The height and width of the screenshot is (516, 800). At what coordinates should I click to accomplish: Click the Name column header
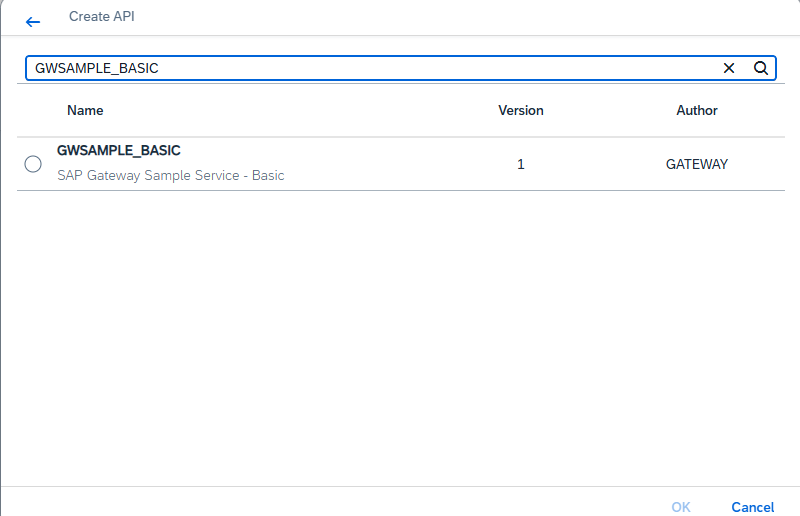click(x=85, y=110)
